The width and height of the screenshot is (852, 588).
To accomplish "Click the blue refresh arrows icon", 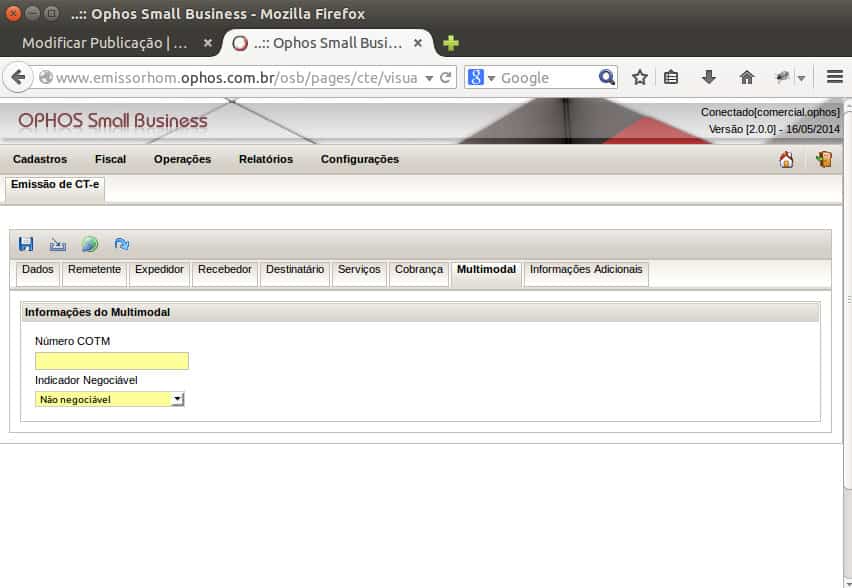I will click(122, 245).
